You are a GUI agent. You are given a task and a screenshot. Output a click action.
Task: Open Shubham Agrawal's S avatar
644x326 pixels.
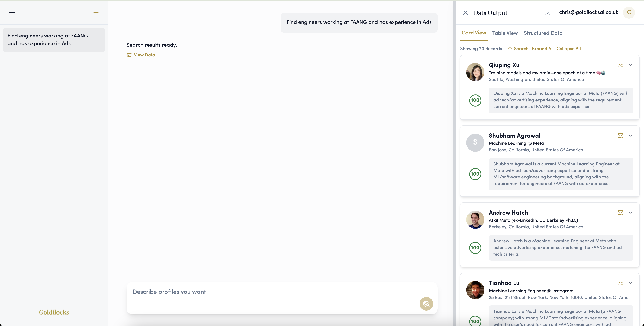coord(475,142)
